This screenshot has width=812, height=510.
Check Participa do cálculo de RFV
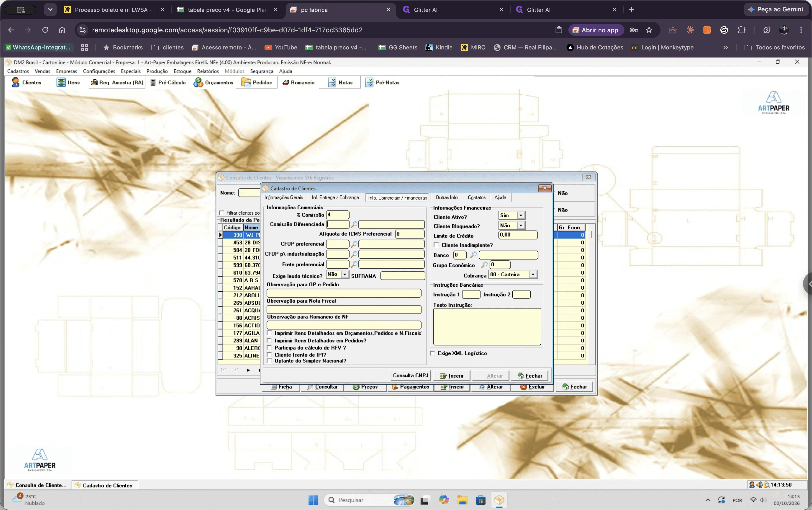pos(269,347)
